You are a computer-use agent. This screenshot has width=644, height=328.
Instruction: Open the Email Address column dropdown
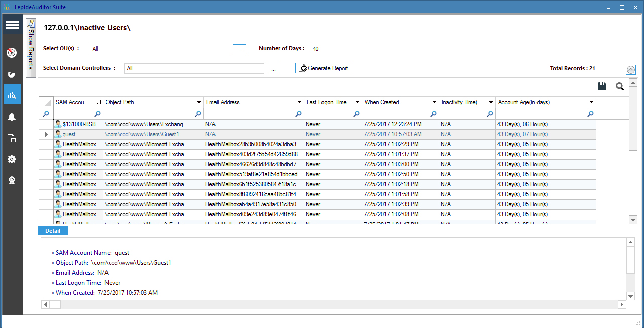click(299, 102)
